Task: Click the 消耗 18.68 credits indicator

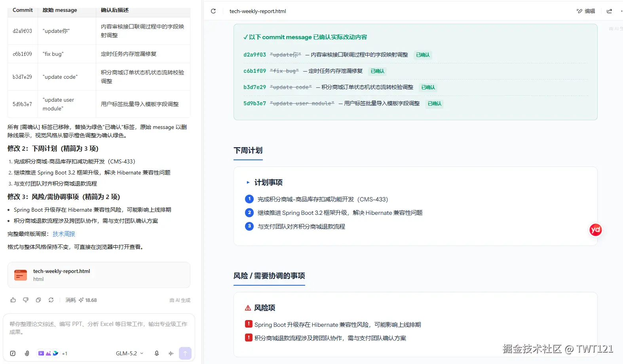Action: pyautogui.click(x=81, y=300)
